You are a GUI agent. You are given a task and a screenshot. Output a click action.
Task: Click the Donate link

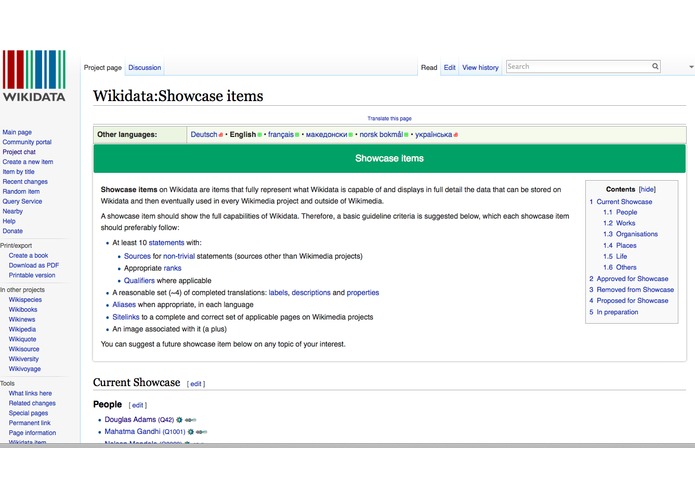tap(12, 231)
